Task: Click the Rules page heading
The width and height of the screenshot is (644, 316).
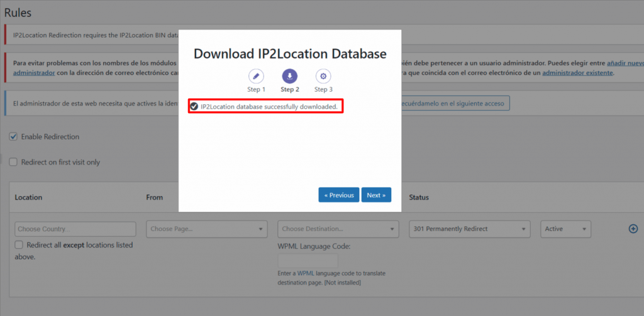Action: [x=18, y=13]
